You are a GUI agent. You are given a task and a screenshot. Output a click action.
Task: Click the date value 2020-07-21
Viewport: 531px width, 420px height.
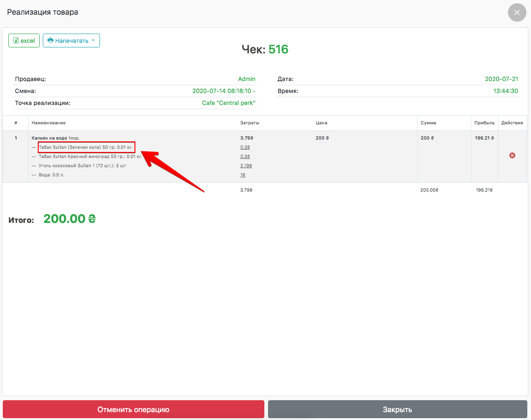tap(502, 79)
